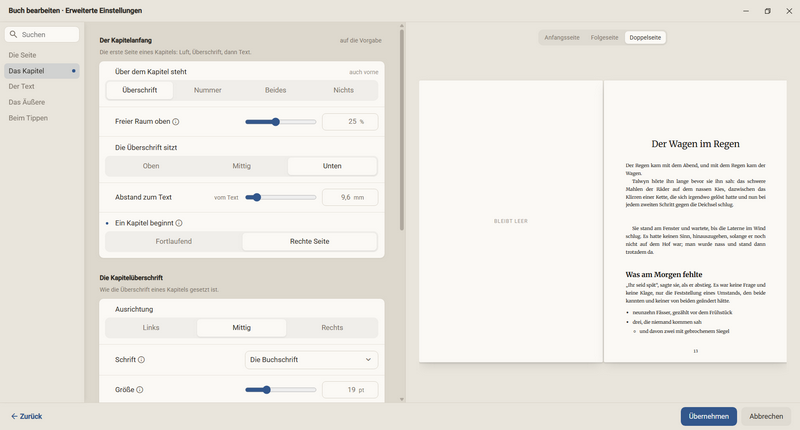This screenshot has height=430, width=800.
Task: Adjust the Größe font size slider
Action: 281,390
